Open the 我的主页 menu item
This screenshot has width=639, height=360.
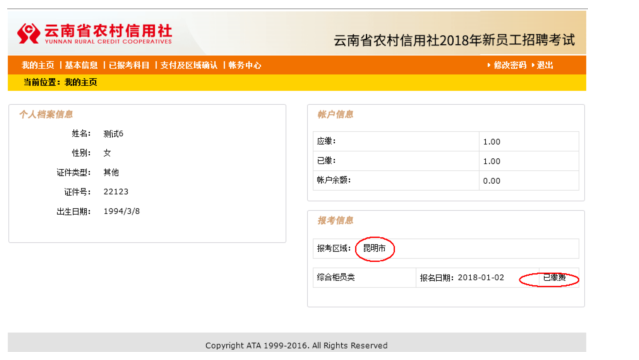(x=38, y=65)
